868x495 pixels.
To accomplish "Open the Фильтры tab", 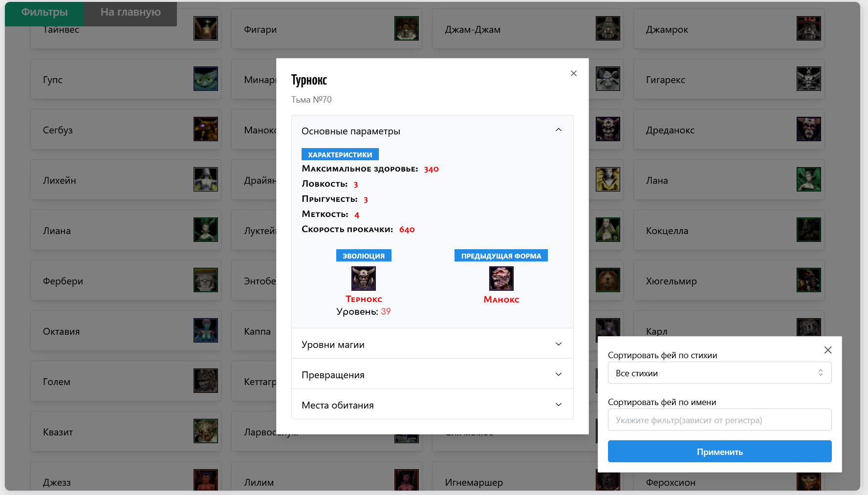I will 44,13.
